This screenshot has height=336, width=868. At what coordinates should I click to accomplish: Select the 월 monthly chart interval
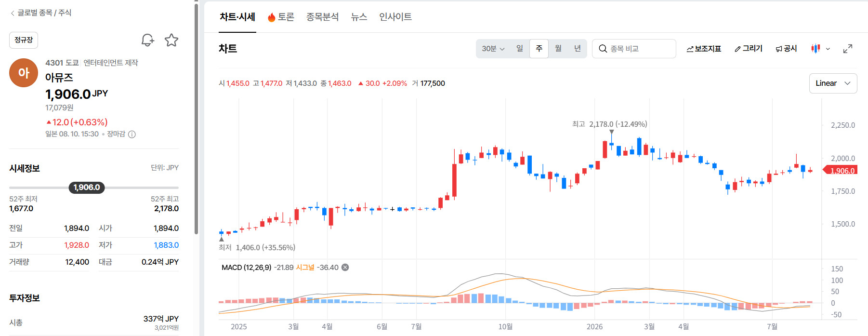click(x=558, y=49)
